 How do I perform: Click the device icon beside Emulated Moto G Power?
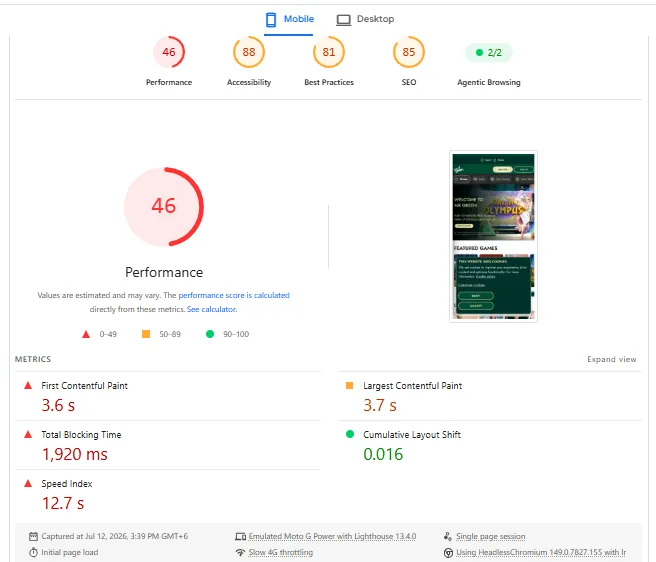point(241,536)
